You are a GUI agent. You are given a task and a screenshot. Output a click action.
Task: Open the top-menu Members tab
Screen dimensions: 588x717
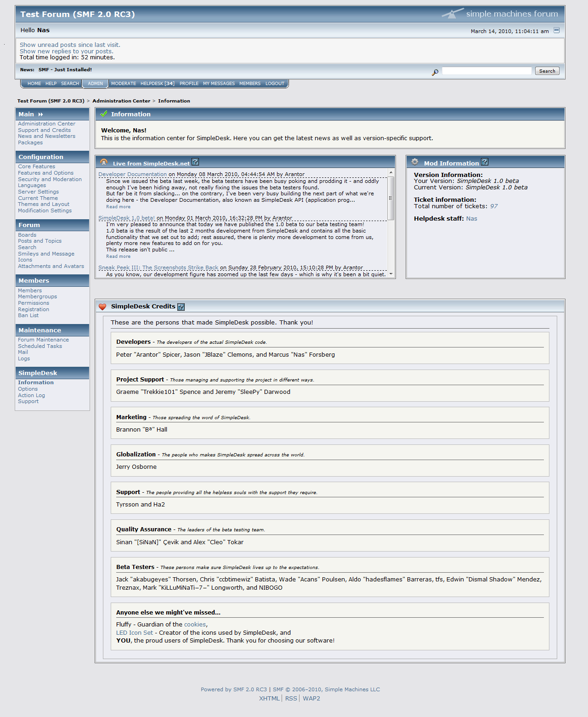pos(250,84)
